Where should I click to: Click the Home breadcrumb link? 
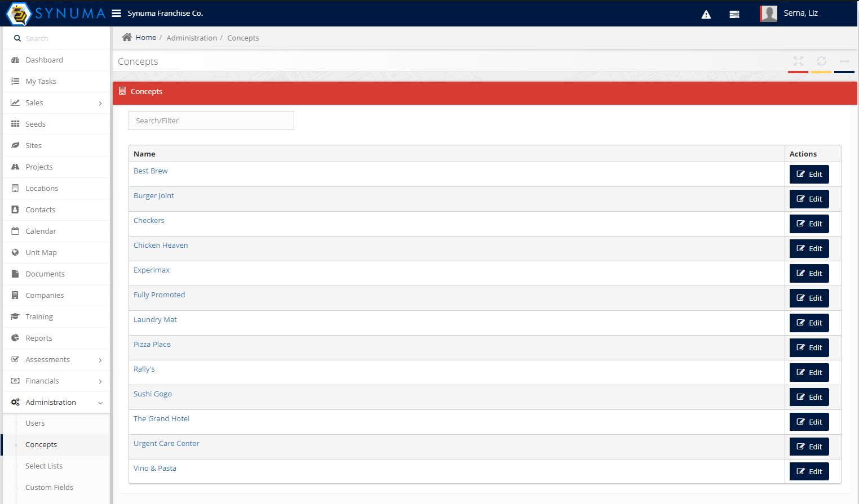point(146,37)
